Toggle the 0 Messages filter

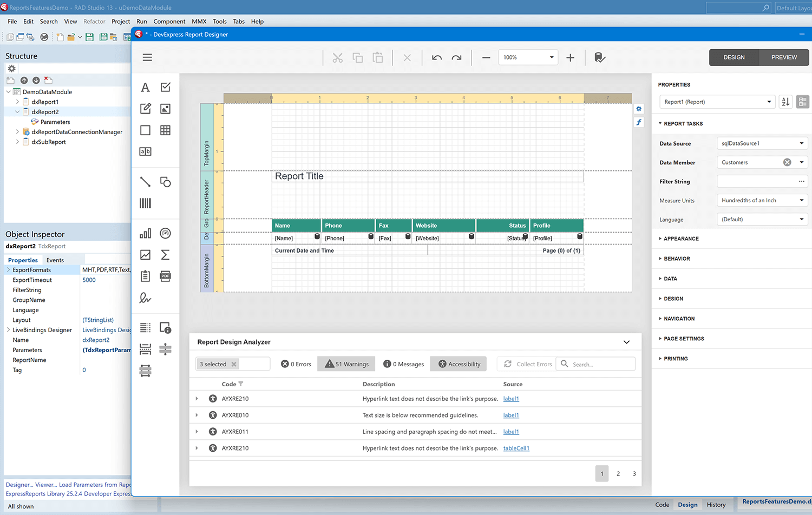404,364
